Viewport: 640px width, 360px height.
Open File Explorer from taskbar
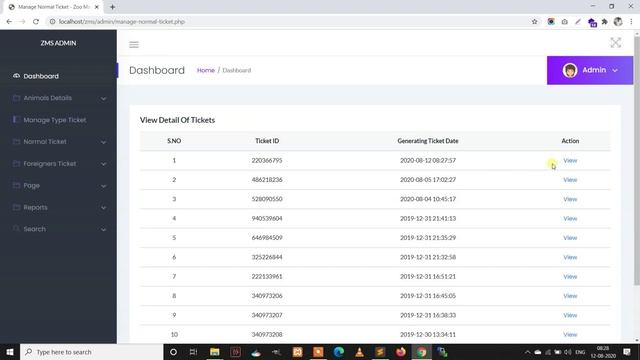215,352
